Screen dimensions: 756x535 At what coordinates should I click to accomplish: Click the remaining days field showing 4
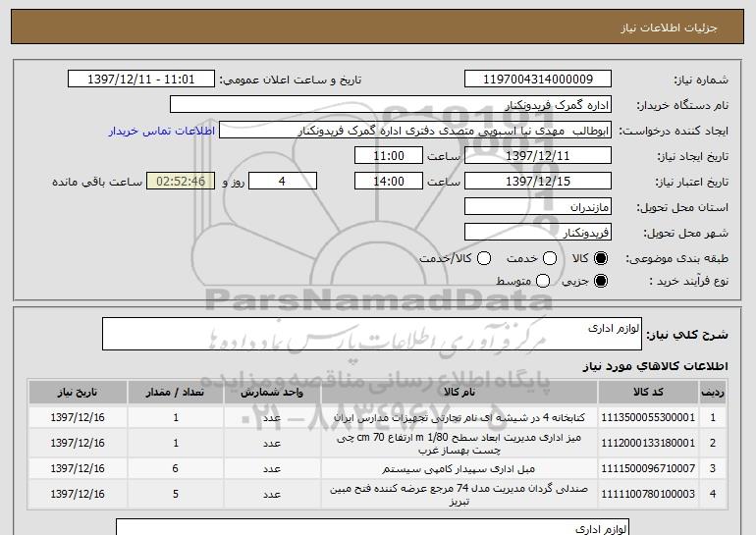(x=283, y=182)
